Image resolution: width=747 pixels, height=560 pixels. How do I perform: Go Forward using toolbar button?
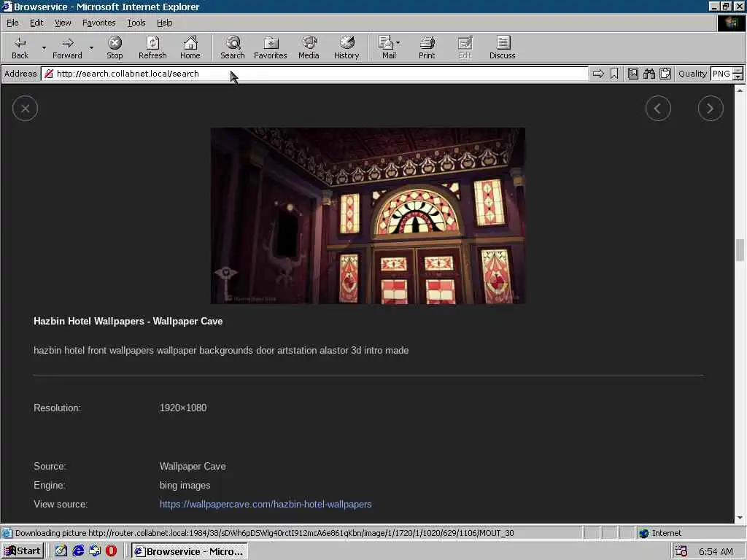coord(67,47)
